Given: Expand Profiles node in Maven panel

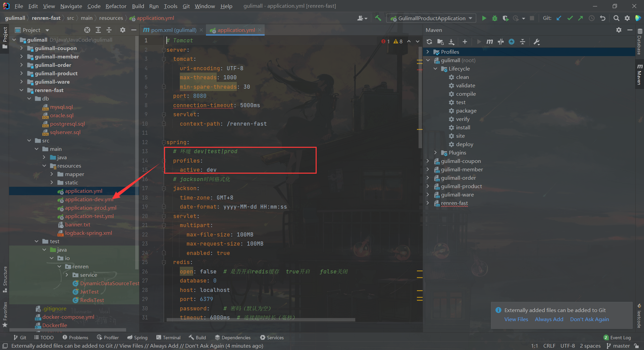Looking at the screenshot, I should 428,52.
